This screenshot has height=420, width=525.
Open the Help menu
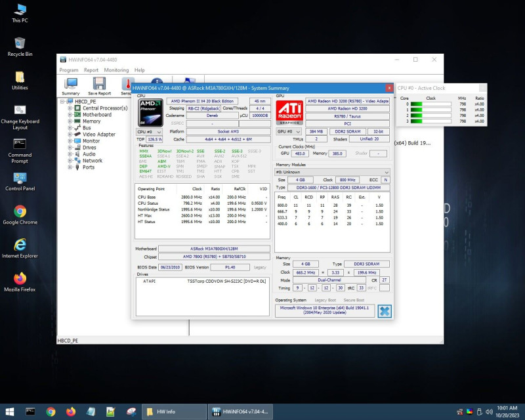point(140,70)
